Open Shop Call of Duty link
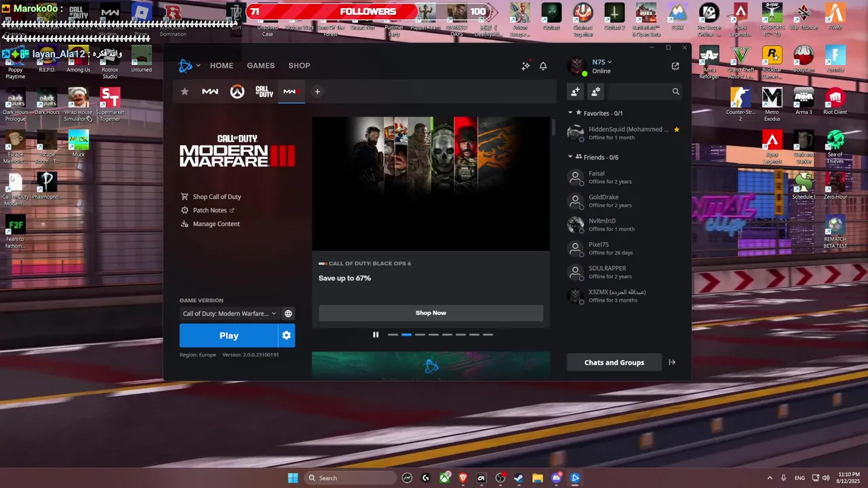The image size is (868, 488). 211,197
